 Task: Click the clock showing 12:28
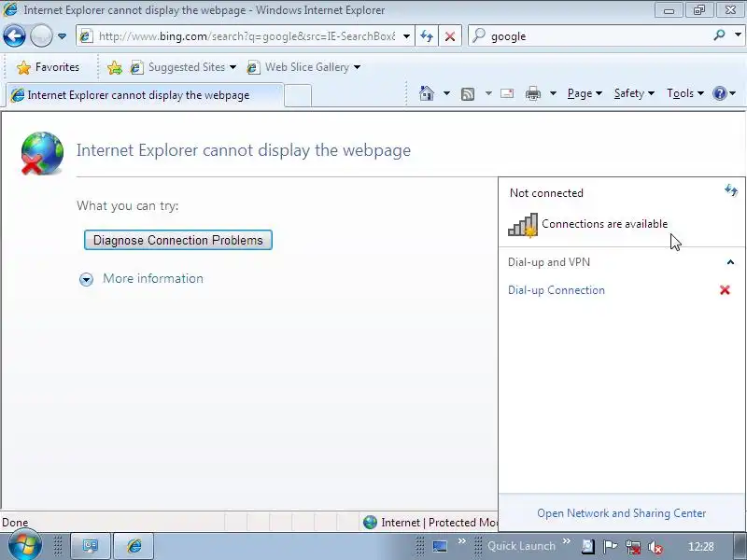pyautogui.click(x=701, y=547)
